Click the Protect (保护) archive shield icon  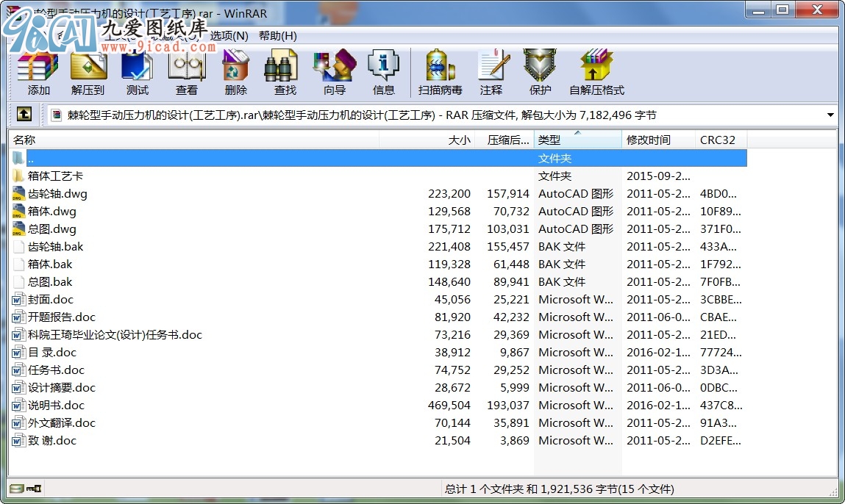[540, 73]
